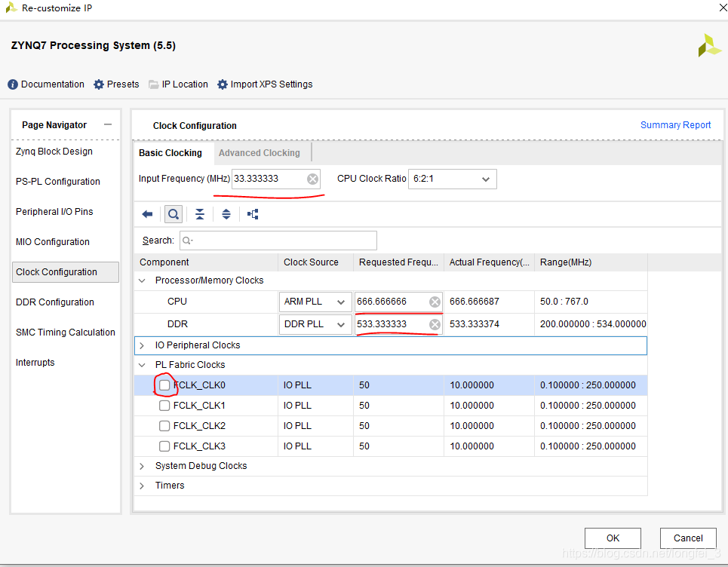The image size is (728, 567).
Task: Click the Range(MHz) column header
Action: pyautogui.click(x=591, y=262)
